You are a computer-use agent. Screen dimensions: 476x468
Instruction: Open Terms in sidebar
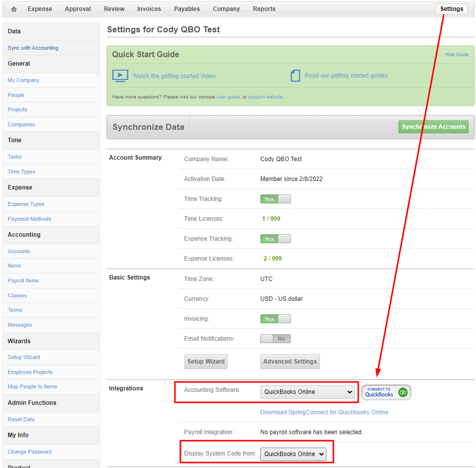click(15, 310)
